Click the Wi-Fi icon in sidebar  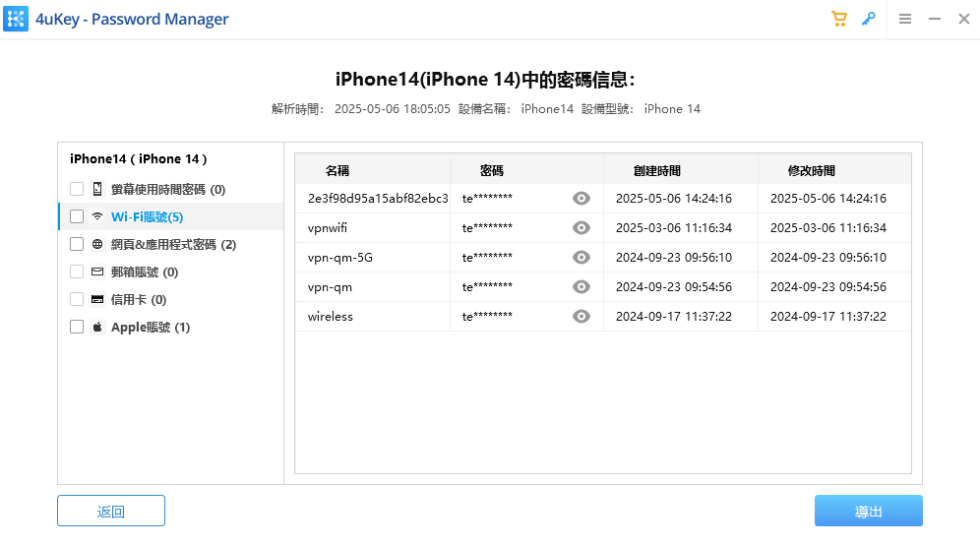97,216
